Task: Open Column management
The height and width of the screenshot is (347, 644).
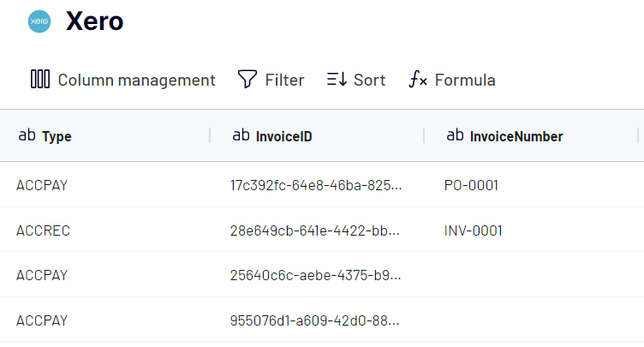Action: click(x=122, y=80)
